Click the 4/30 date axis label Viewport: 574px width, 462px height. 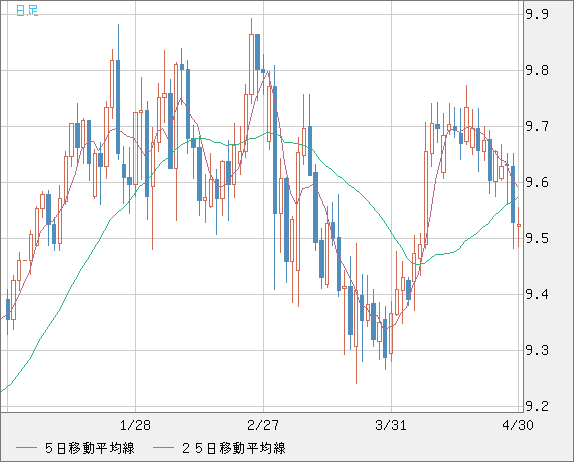[518, 425]
